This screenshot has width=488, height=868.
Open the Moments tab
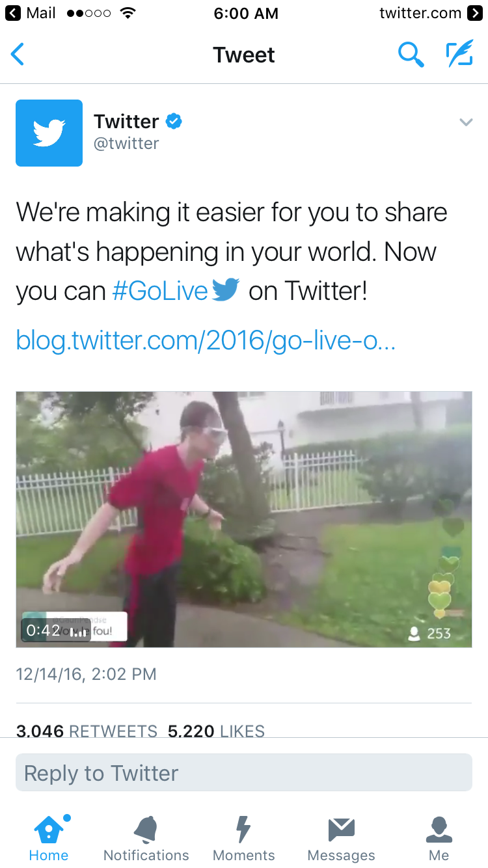tap(244, 838)
